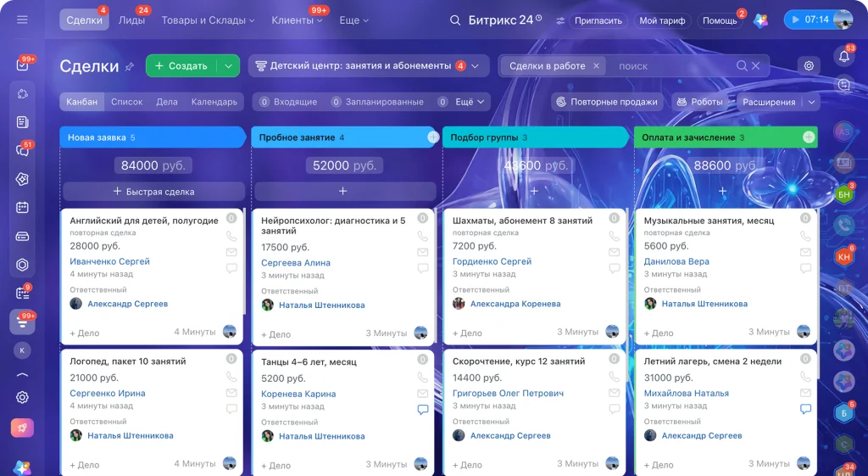Expand Товары и Склады menu
The width and height of the screenshot is (868, 476).
pos(208,20)
